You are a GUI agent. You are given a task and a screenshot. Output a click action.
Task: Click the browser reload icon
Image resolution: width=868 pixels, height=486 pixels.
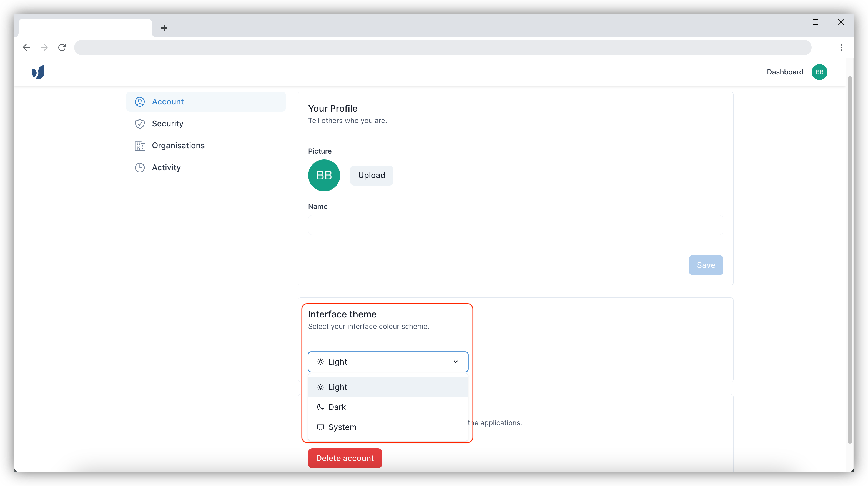click(x=62, y=47)
